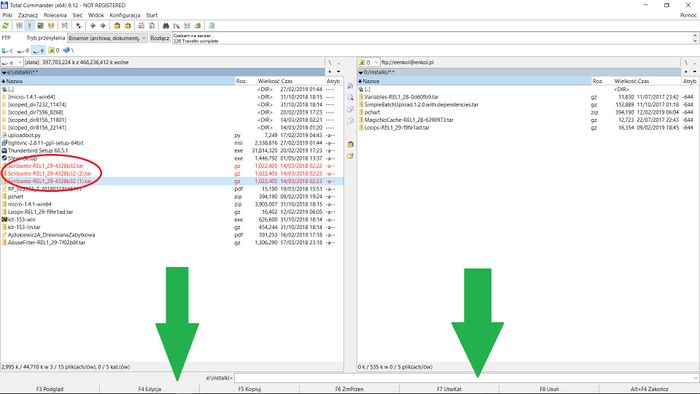Click the notepad icon at toolbar end
Image resolution: width=700 pixels, height=394 pixels.
(x=212, y=26)
